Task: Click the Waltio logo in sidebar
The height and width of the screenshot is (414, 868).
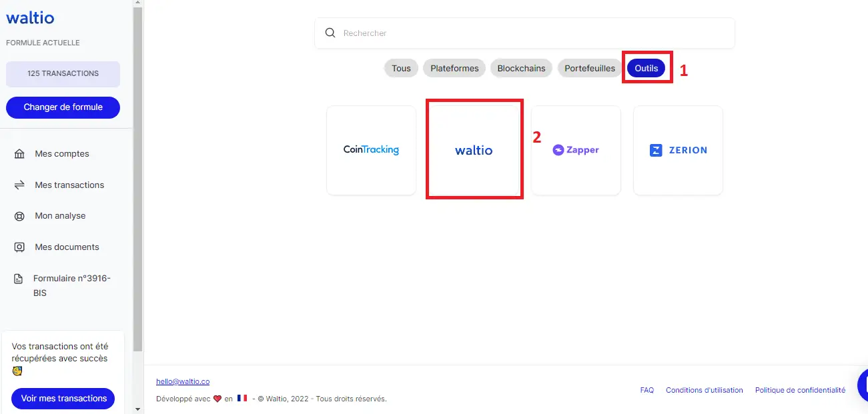Action: (30, 18)
